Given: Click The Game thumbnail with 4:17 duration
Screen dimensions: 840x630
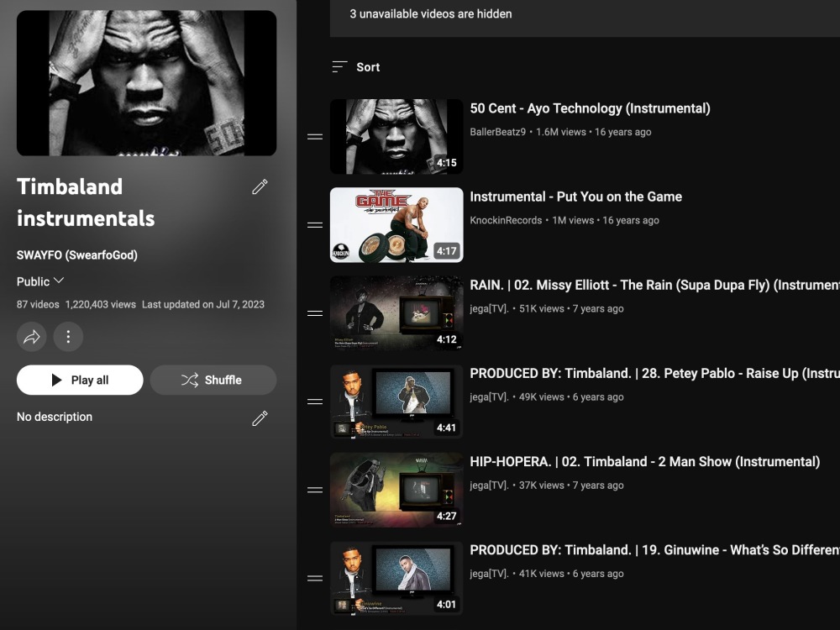Looking at the screenshot, I should [x=396, y=225].
